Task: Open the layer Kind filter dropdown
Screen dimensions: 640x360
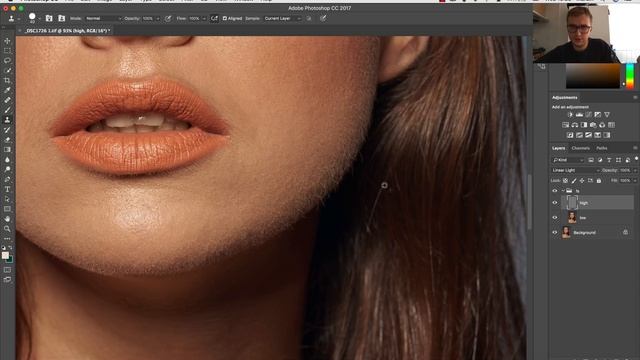Action: [x=568, y=160]
